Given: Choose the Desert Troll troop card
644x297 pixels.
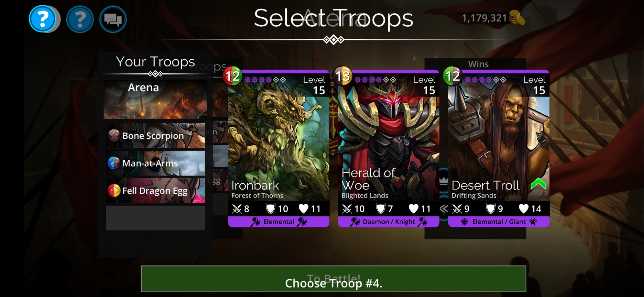Looking at the screenshot, I should [x=499, y=148].
